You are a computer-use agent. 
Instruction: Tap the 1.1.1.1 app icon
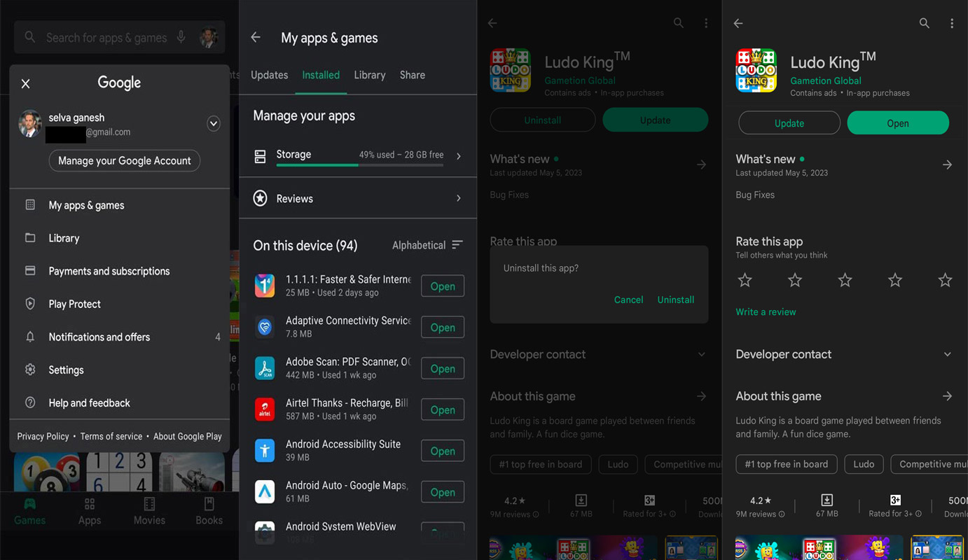click(265, 286)
